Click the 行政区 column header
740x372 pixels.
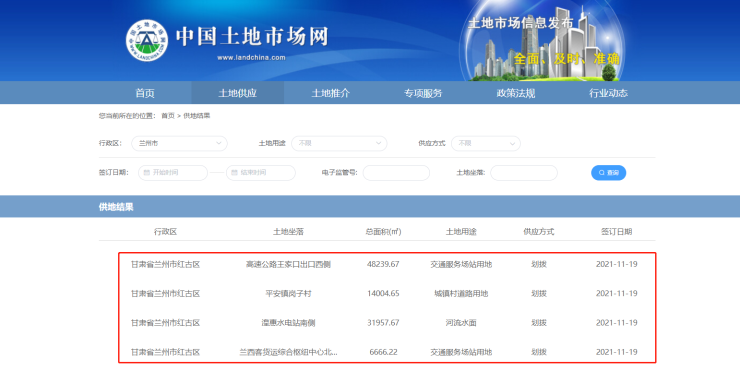pyautogui.click(x=165, y=232)
